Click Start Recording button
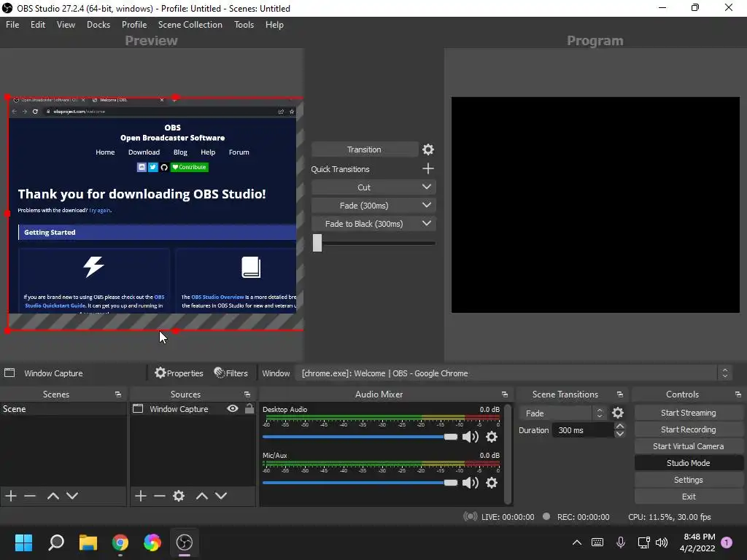This screenshot has height=560, width=747. pyautogui.click(x=689, y=429)
